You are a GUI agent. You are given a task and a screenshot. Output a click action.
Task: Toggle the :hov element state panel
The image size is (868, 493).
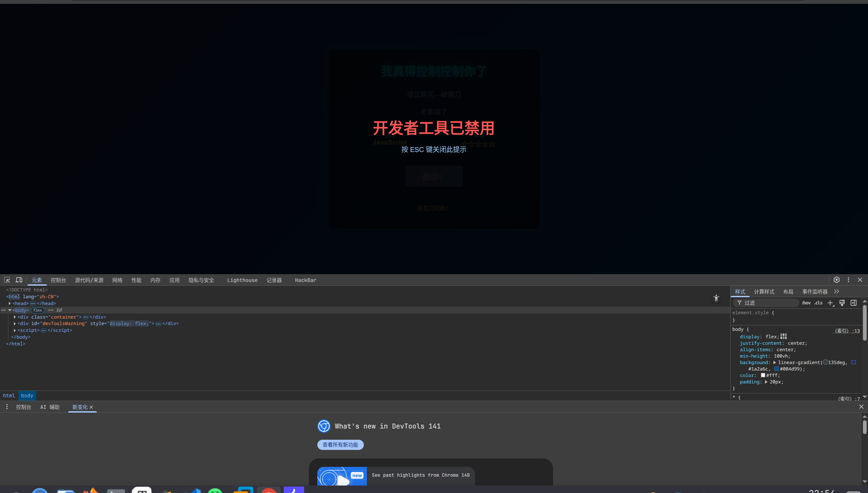[806, 303]
